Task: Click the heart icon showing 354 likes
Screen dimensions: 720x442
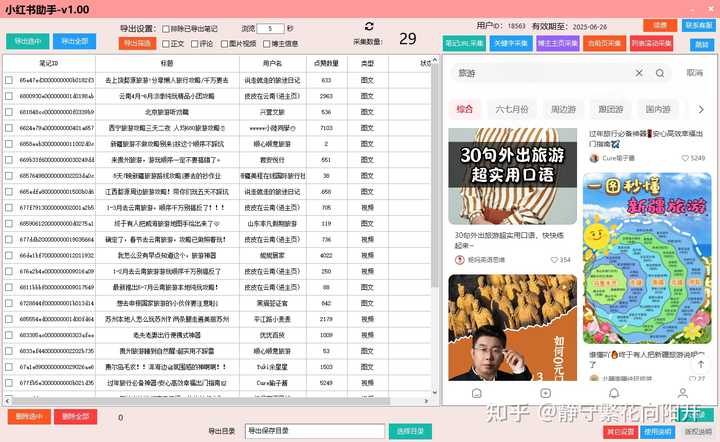Action: 554,259
